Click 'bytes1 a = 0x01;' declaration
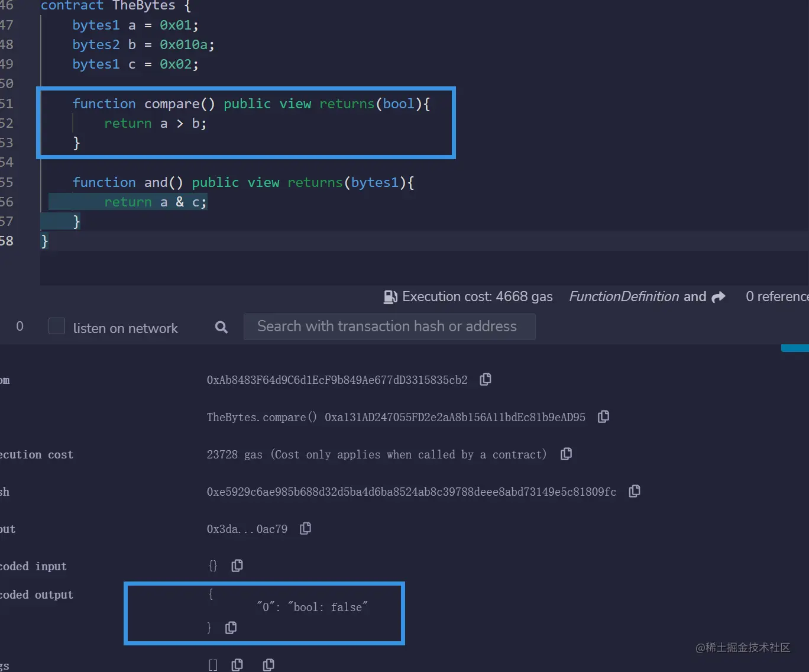 [x=135, y=25]
